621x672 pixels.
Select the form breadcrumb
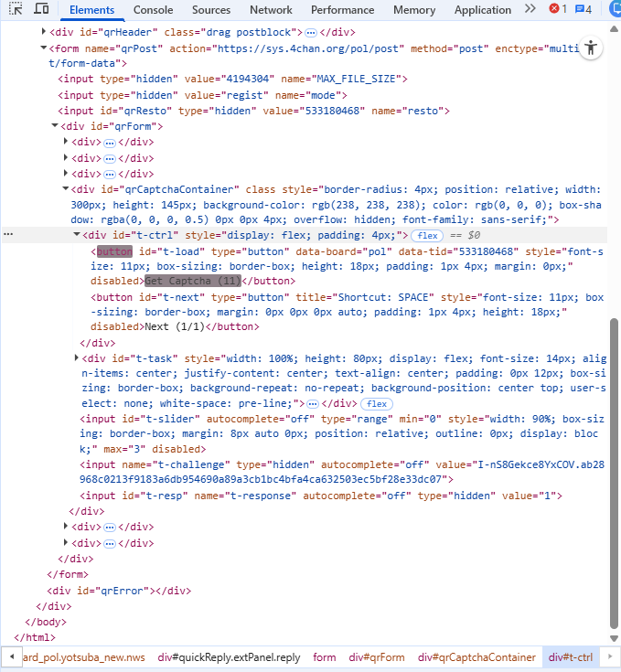[x=324, y=657]
